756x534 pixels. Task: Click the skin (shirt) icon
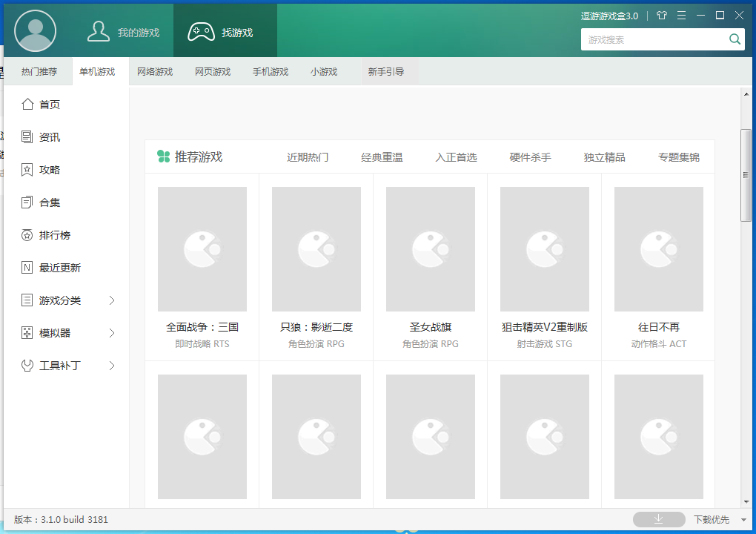[662, 16]
